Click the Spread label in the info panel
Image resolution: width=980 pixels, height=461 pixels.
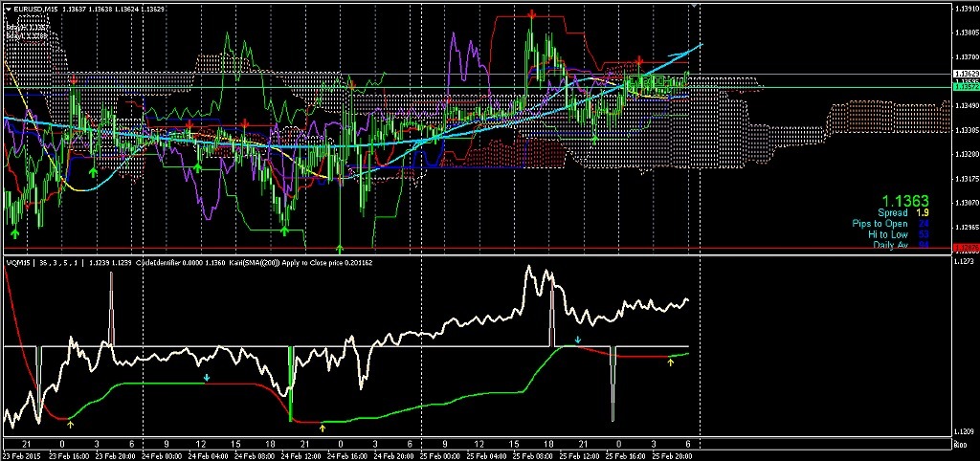[893, 213]
